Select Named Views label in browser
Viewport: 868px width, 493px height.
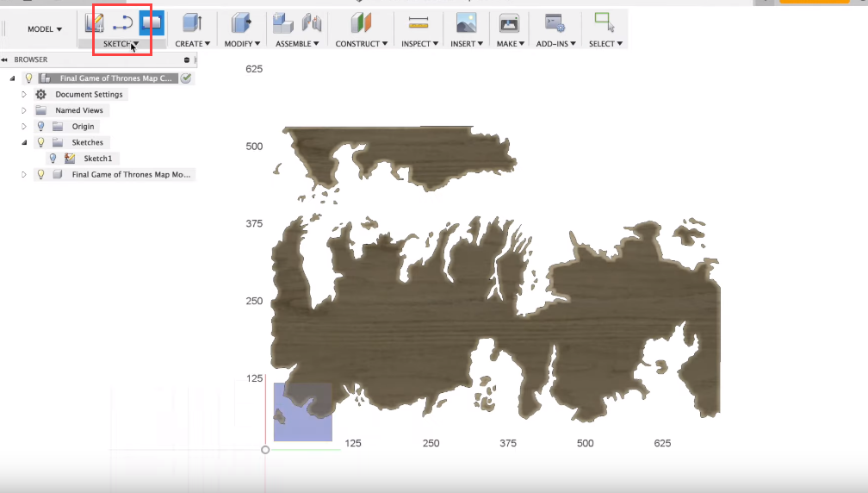pos(79,110)
